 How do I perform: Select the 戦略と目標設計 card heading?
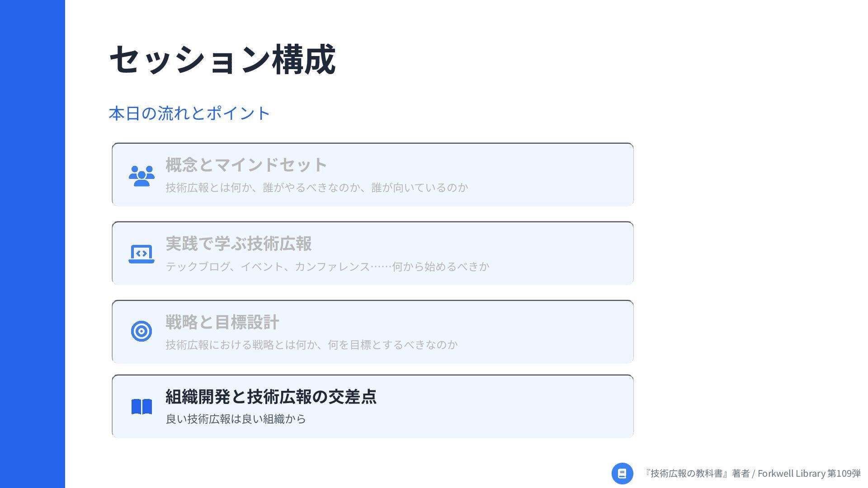(x=222, y=322)
